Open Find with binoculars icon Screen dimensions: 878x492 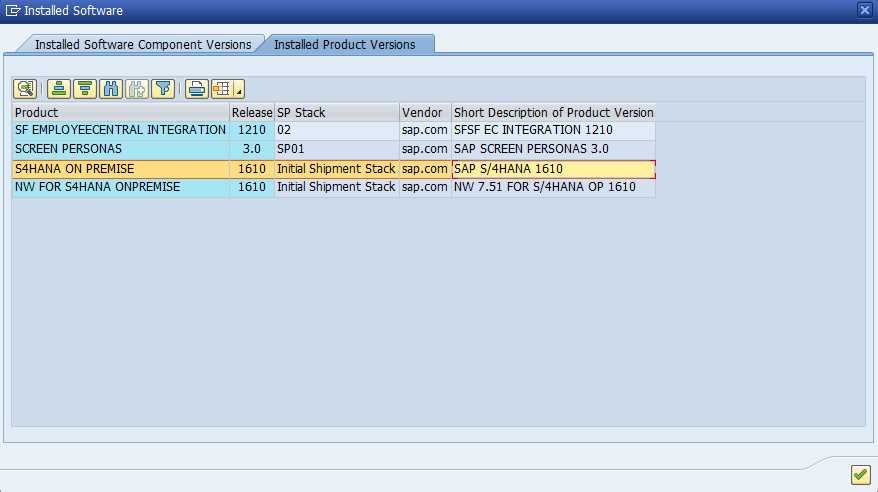coord(111,88)
